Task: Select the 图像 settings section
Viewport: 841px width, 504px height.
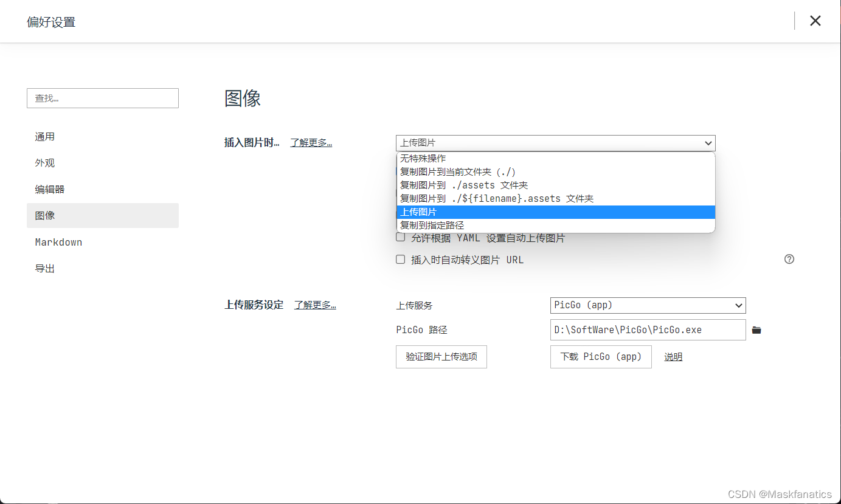Action: pos(103,215)
